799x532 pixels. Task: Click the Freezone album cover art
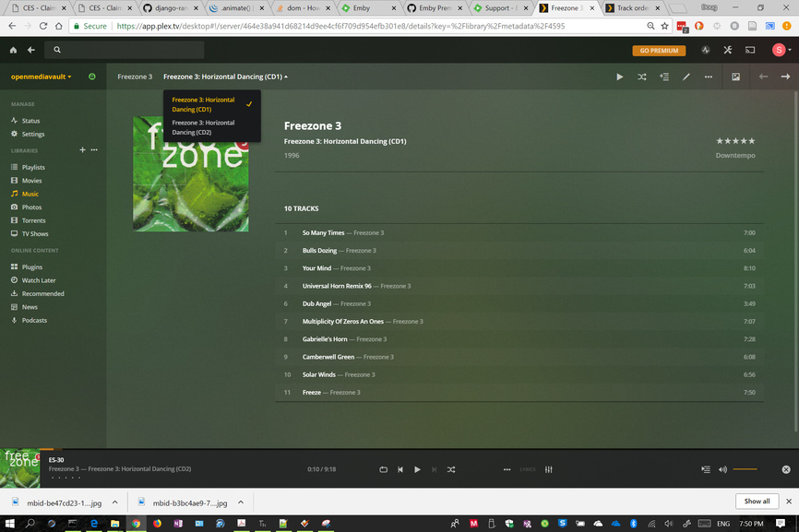[191, 173]
